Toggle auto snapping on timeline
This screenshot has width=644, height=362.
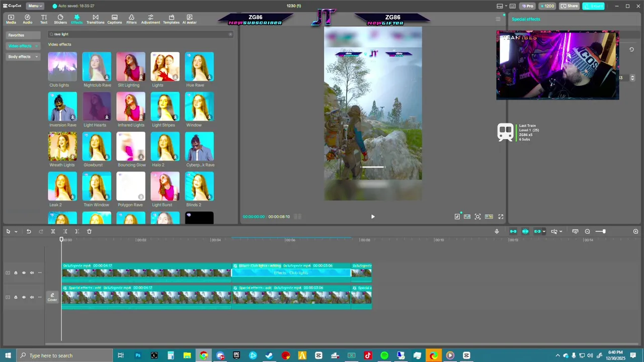[x=525, y=231]
